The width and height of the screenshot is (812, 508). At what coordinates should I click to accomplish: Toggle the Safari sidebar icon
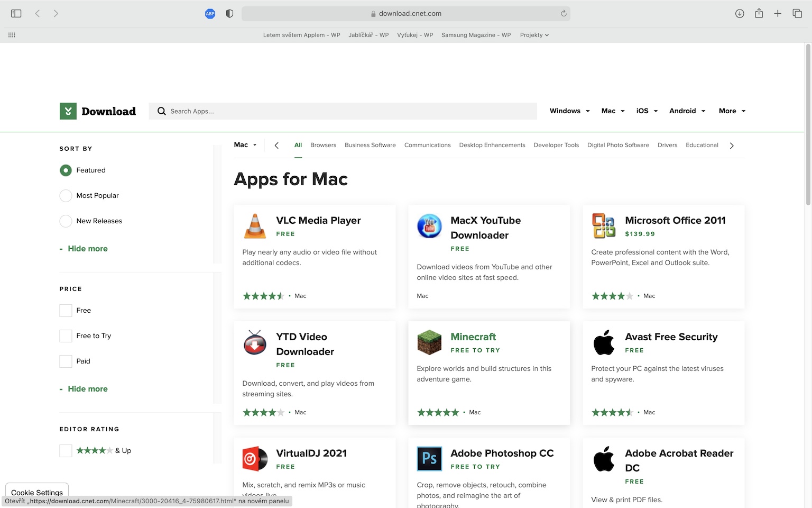coord(16,14)
